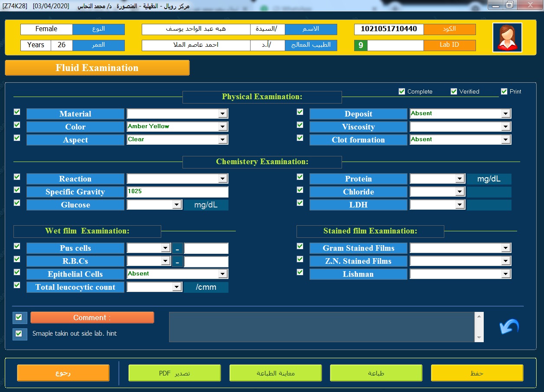Expand the Gram Stained Films dropdown
Screen dimensions: 544x392
(505, 248)
